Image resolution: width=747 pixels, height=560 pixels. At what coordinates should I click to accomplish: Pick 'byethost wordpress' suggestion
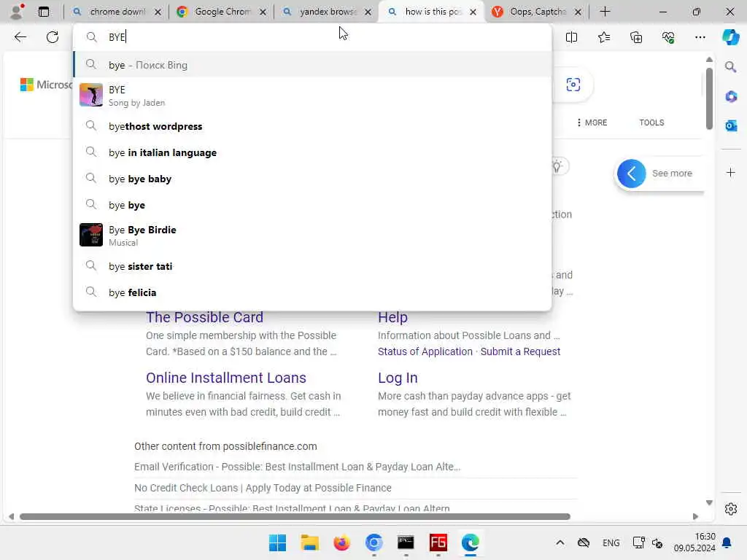coord(312,126)
